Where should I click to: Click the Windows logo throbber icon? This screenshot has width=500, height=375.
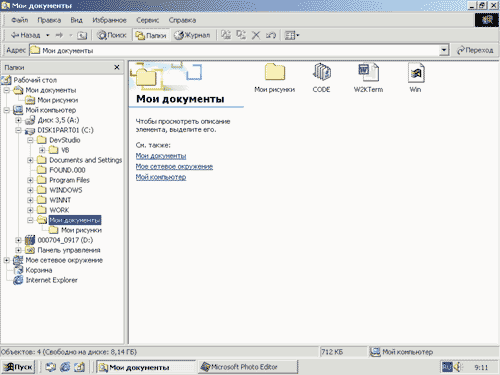click(x=487, y=20)
